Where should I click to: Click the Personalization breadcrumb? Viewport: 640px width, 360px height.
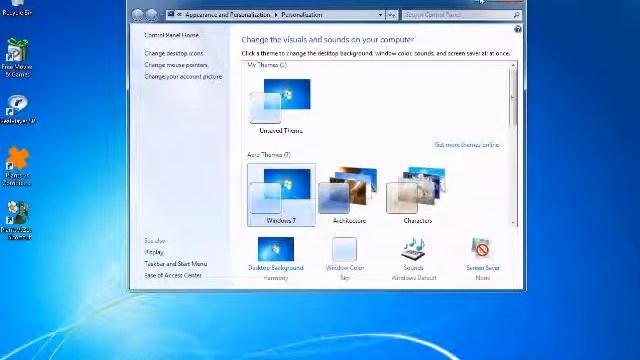point(302,15)
